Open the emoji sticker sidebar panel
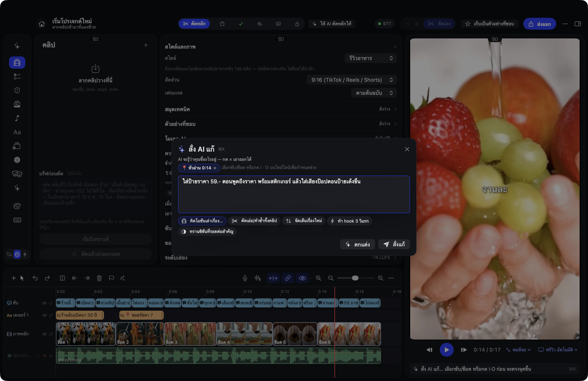Image resolution: width=588 pixels, height=381 pixels. click(17, 160)
